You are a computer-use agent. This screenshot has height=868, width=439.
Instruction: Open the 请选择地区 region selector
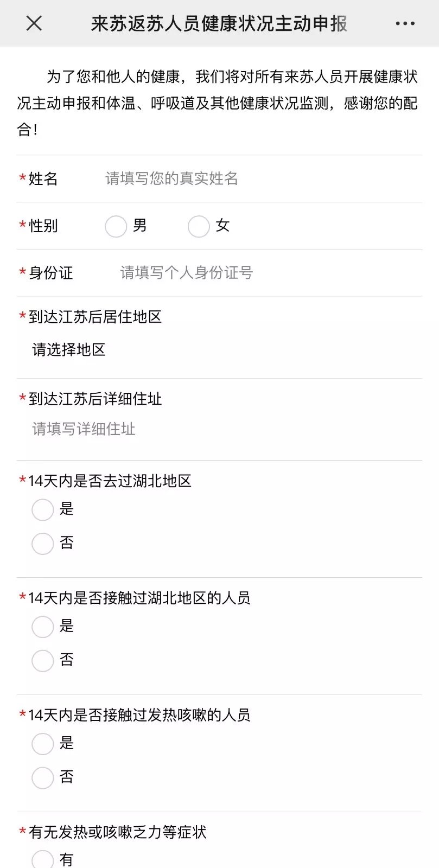(69, 350)
